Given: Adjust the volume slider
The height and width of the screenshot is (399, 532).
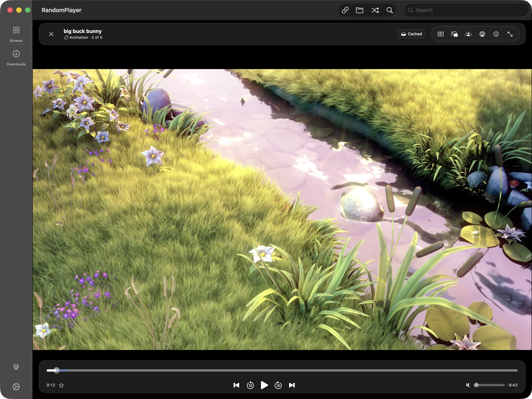Looking at the screenshot, I should coord(489,385).
